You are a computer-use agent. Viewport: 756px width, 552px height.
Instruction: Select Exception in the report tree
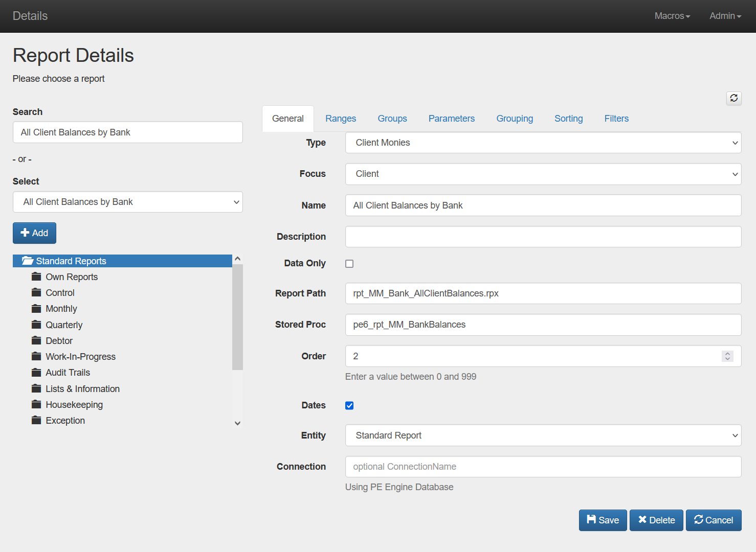[65, 421]
